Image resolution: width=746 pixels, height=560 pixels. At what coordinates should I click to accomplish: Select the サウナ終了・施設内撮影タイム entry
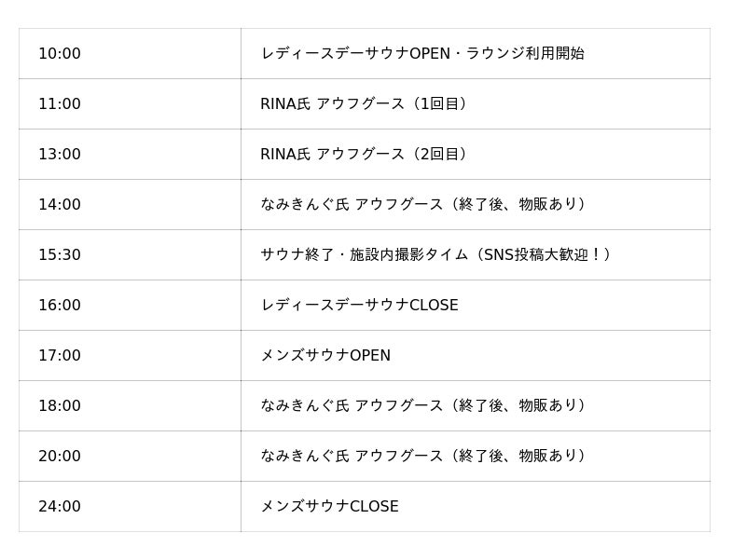point(436,255)
